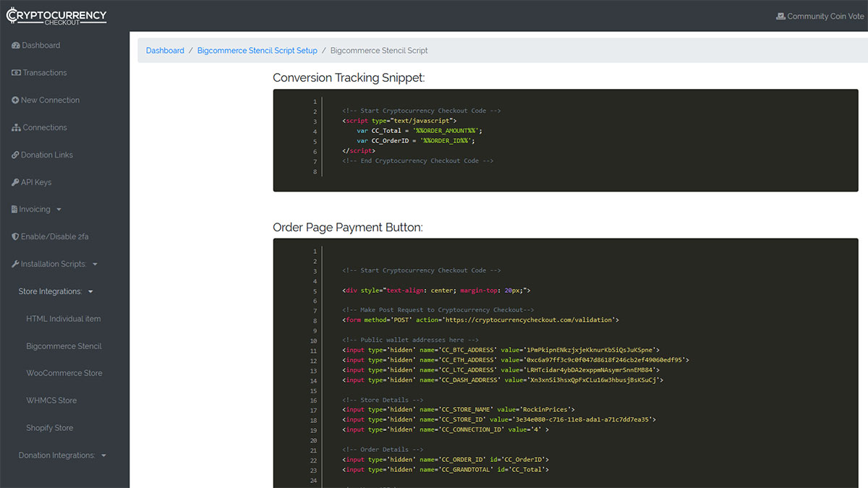Open WooCommerce Store integration
Image resolution: width=868 pixels, height=488 pixels.
tap(64, 373)
